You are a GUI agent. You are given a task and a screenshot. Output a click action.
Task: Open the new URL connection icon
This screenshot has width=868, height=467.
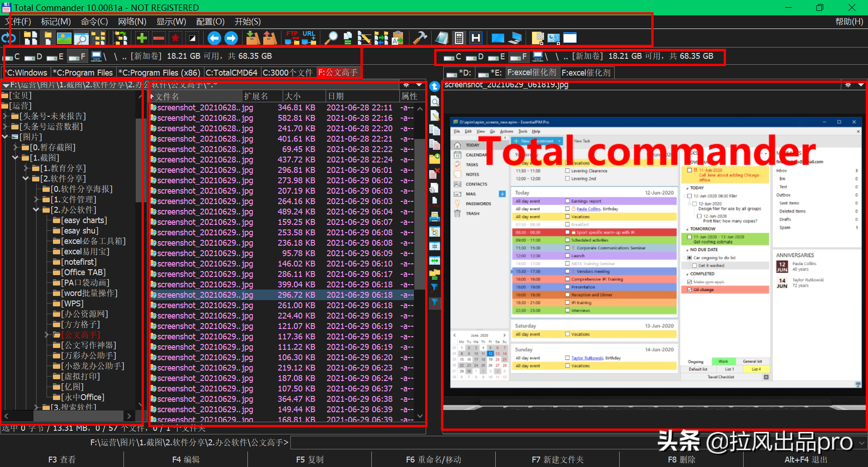point(309,38)
